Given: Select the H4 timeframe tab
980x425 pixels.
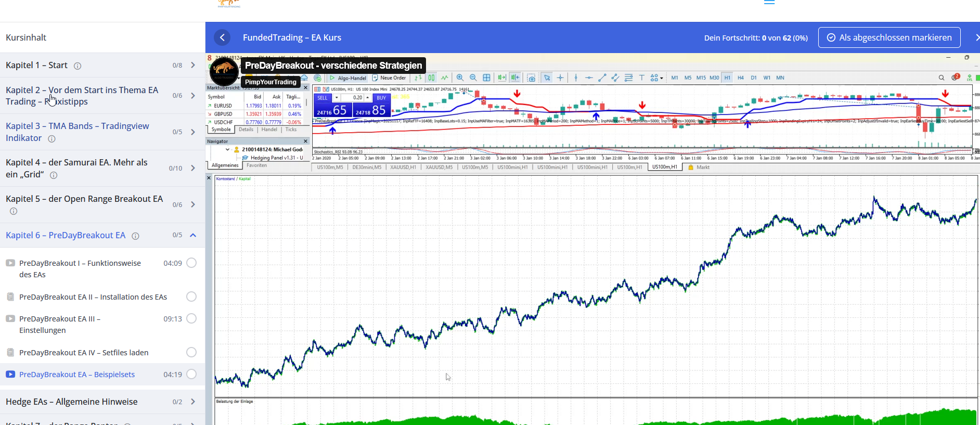Looking at the screenshot, I should coord(740,78).
